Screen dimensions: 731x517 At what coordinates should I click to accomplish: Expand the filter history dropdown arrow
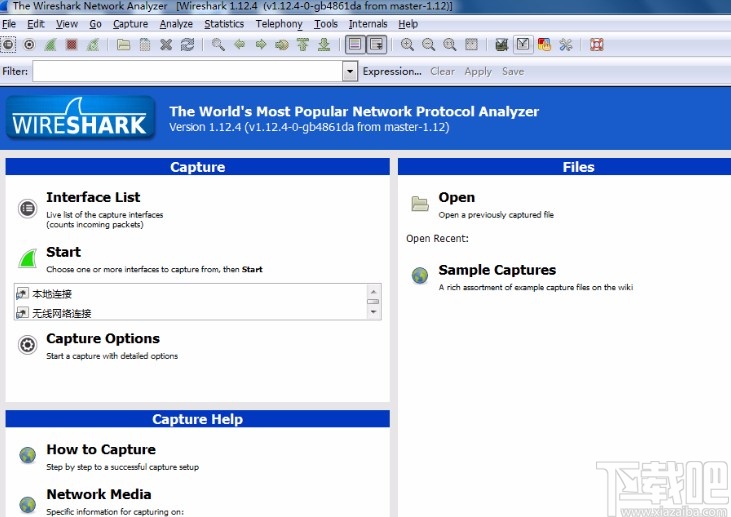(350, 71)
